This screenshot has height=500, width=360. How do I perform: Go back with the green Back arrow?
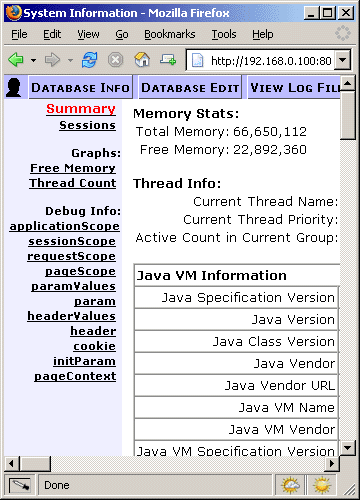click(16, 60)
